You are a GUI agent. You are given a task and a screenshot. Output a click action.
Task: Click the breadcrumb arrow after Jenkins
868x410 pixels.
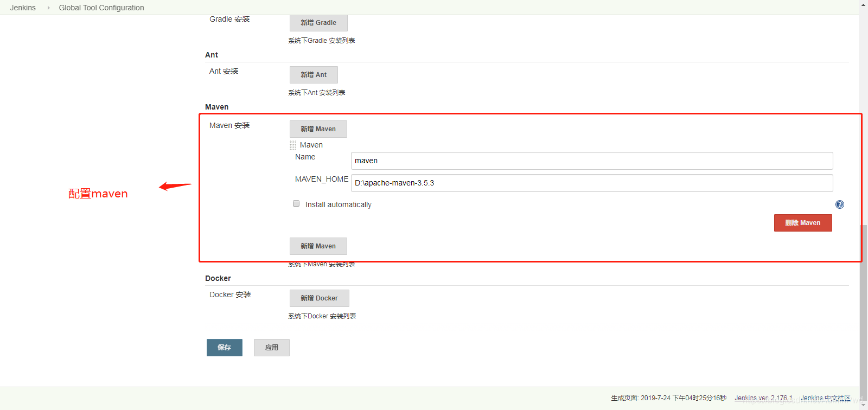(48, 8)
